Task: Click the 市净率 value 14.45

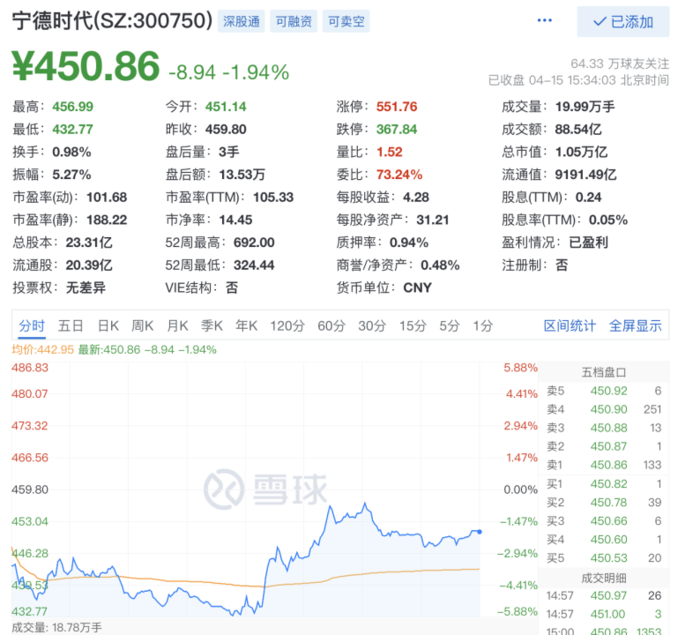Action: pos(235,220)
